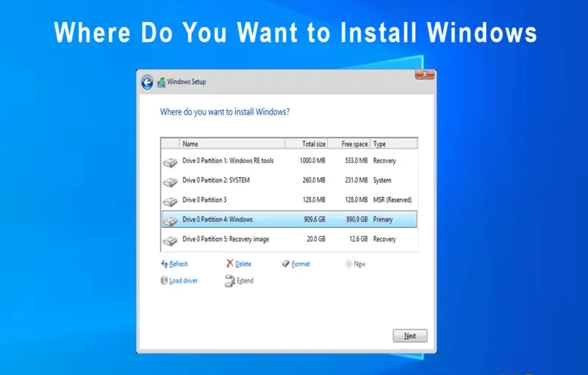Select Drive 0 Partition 5: Recovery image
This screenshot has height=375, width=588.
pos(226,239)
